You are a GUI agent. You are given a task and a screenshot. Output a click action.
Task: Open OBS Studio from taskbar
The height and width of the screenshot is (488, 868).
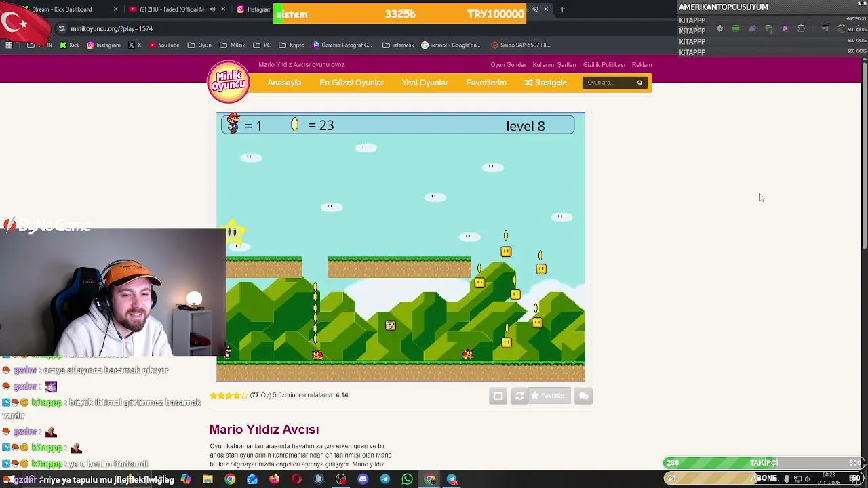click(340, 479)
